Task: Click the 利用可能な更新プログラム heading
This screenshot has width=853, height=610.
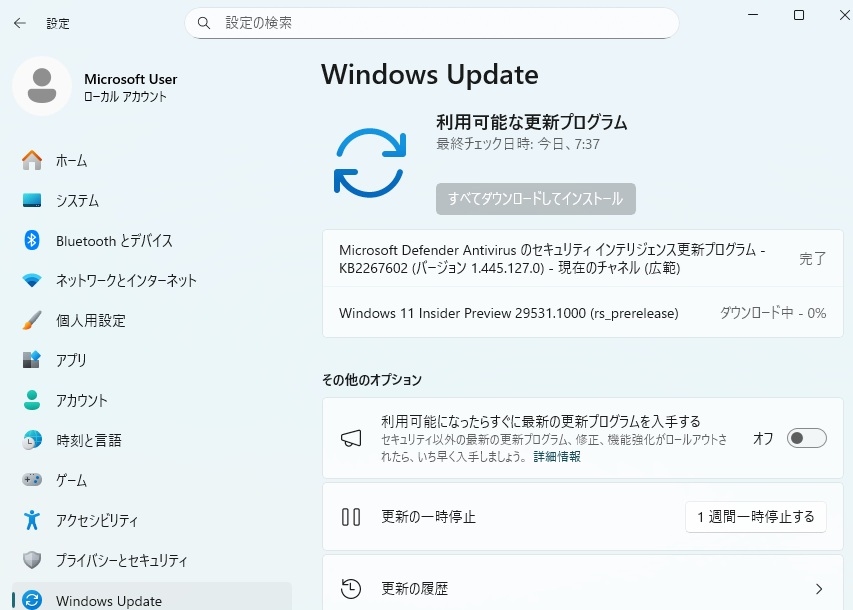Action: click(531, 122)
